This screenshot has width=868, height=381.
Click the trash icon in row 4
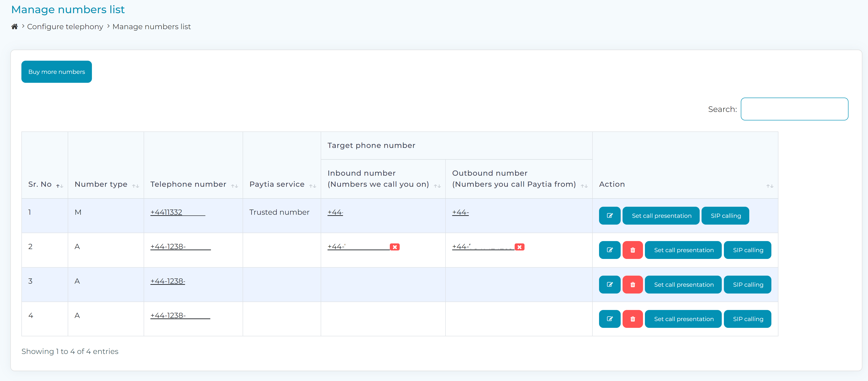632,319
